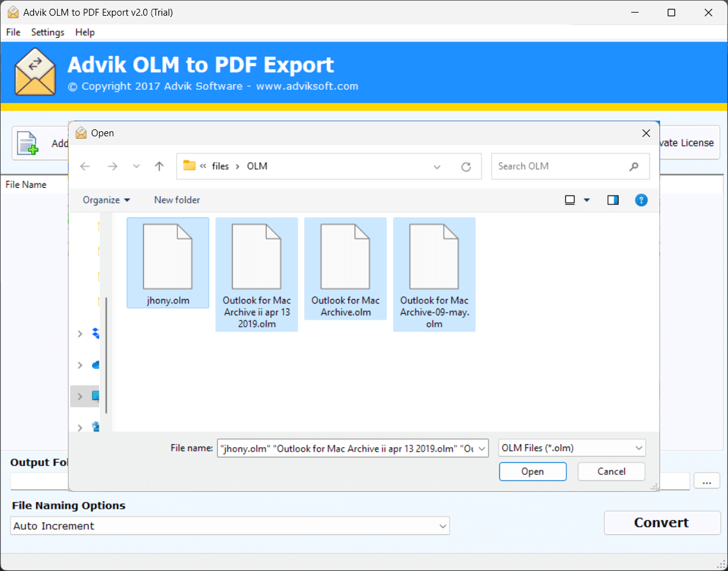
Task: Open the view options dropdown arrow
Action: pos(587,200)
